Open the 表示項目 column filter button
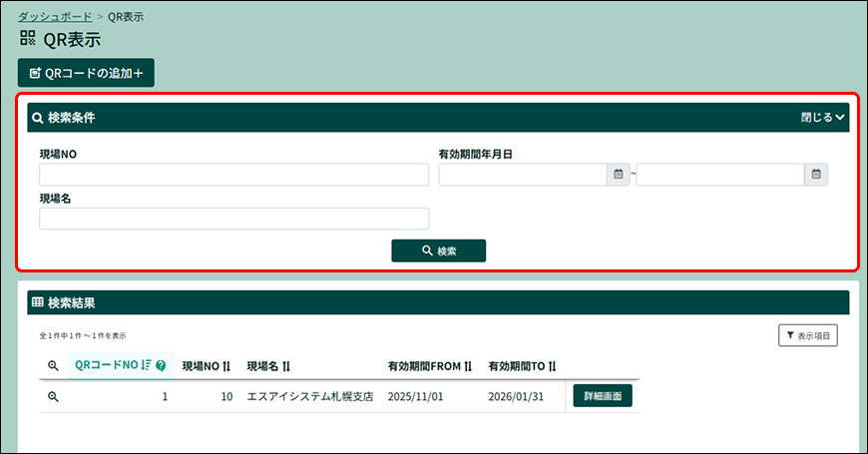The image size is (868, 454). 808,335
